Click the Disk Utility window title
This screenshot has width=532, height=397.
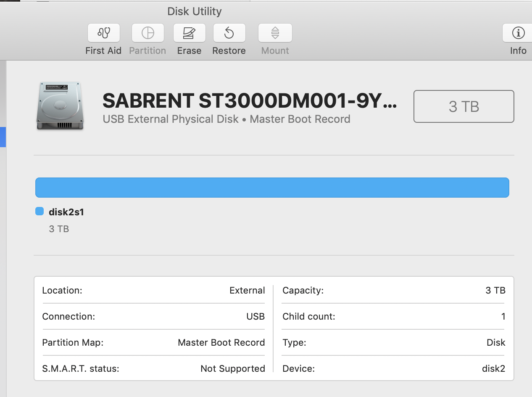(195, 11)
